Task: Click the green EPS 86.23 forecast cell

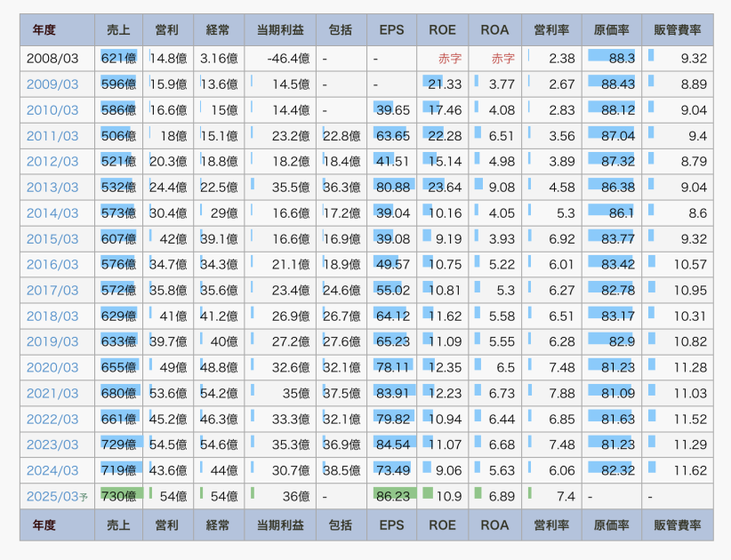Action: click(x=392, y=497)
